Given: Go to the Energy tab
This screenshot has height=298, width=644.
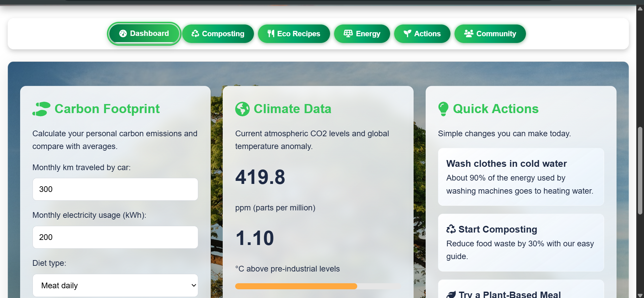Looking at the screenshot, I should click(x=362, y=34).
